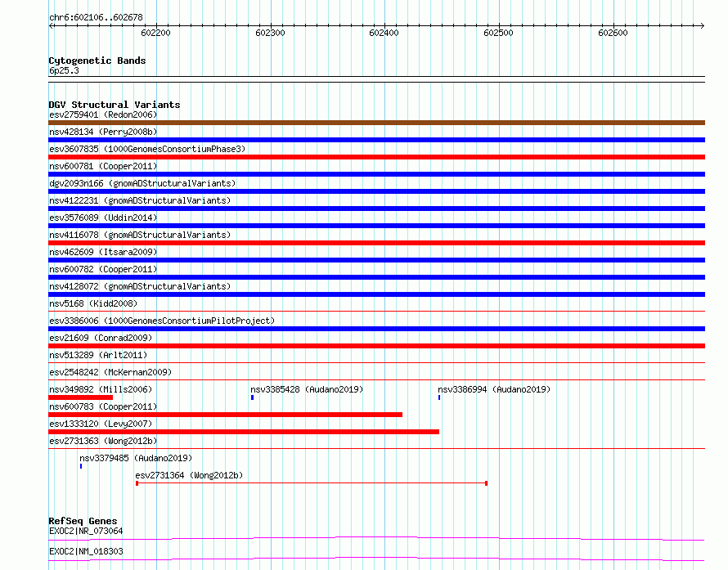The image size is (728, 570).
Task: Click the chr6:602106..602678 coordinate label
Action: (x=96, y=18)
